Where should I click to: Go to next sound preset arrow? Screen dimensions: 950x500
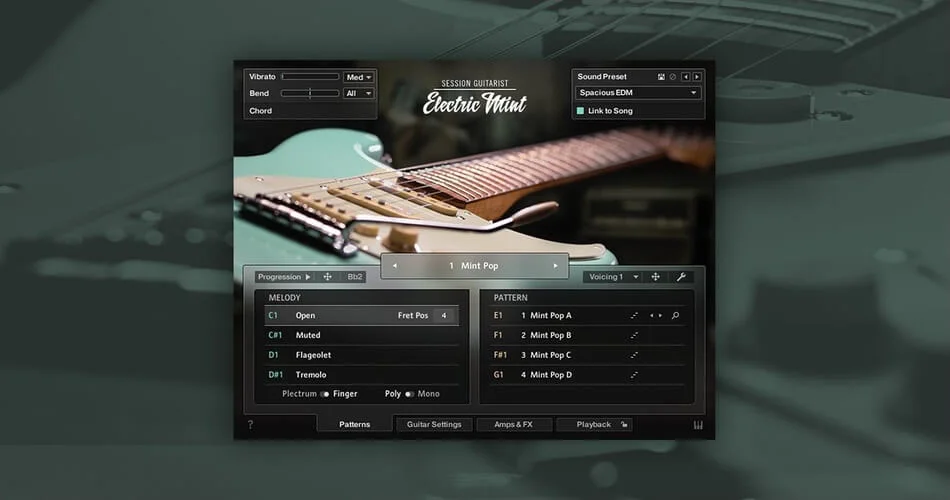click(697, 77)
